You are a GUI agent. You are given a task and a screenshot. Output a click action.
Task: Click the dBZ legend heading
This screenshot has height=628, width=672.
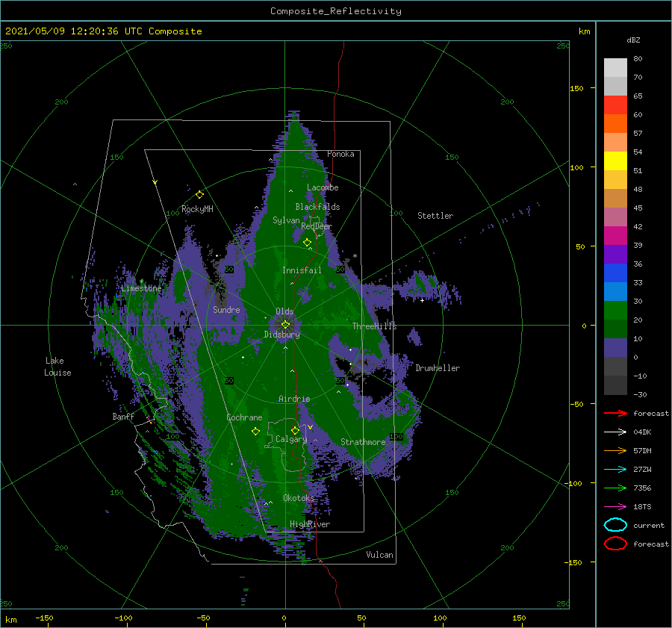pyautogui.click(x=633, y=40)
